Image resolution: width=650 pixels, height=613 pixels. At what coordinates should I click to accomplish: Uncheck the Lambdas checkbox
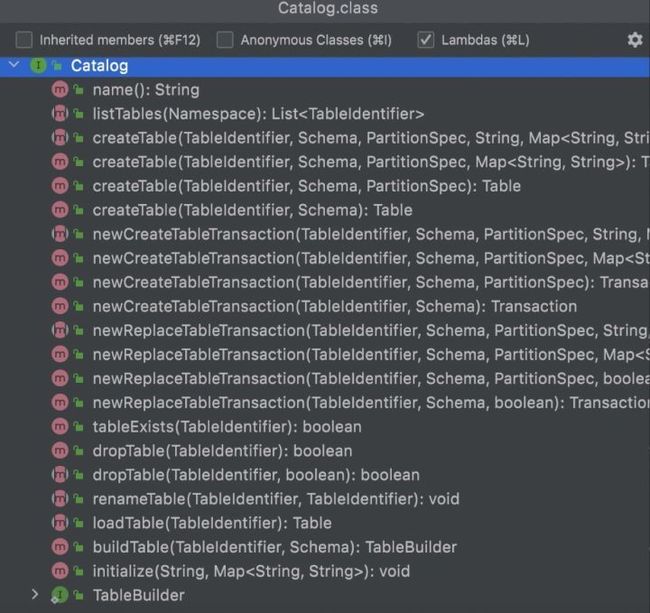point(426,40)
